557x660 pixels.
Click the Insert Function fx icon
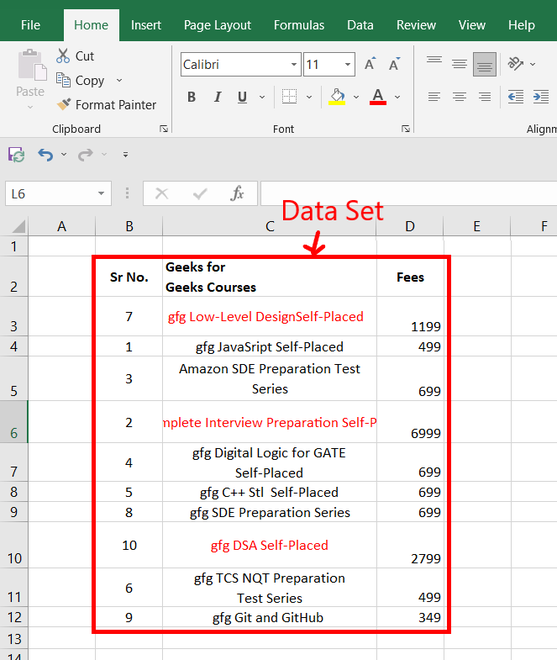[x=237, y=193]
